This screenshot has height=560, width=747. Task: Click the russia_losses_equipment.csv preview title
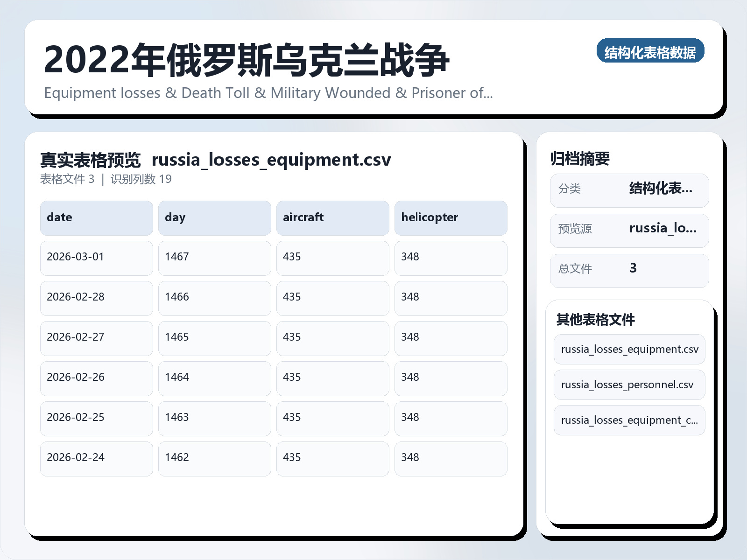pyautogui.click(x=272, y=160)
